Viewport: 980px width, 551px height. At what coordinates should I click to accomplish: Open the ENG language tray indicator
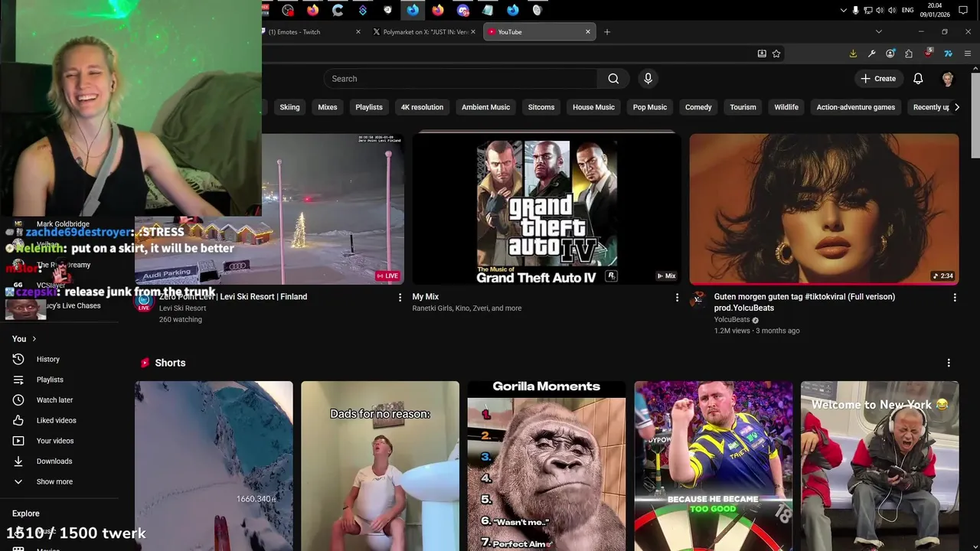tap(907, 10)
